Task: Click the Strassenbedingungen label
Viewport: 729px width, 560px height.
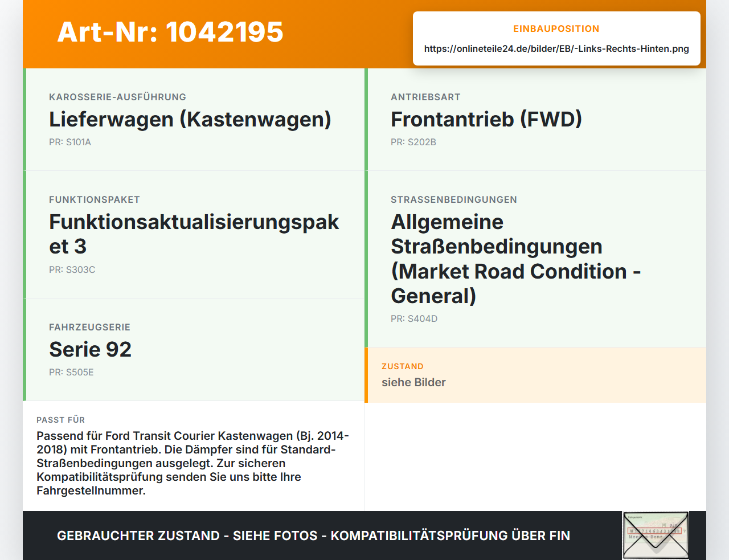Action: click(x=454, y=200)
